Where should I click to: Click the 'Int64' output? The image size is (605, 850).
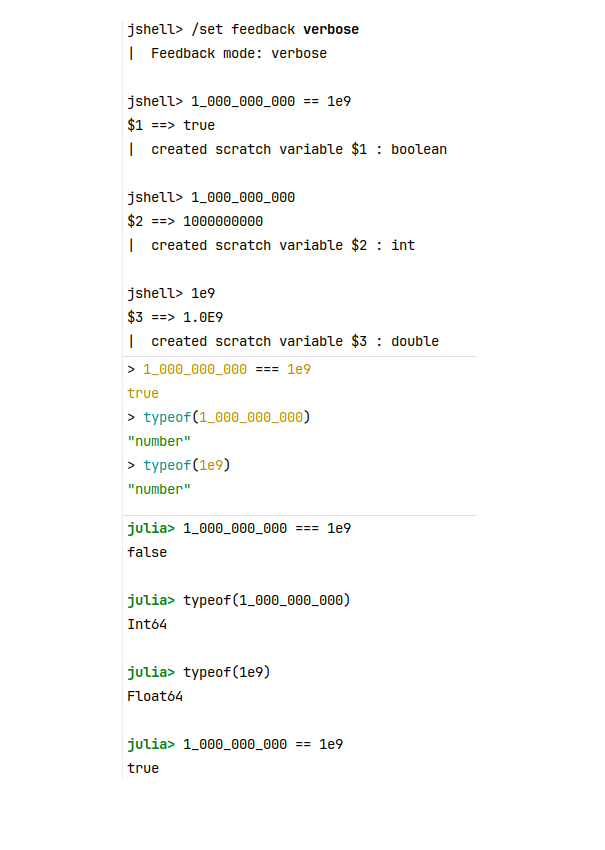coord(147,624)
